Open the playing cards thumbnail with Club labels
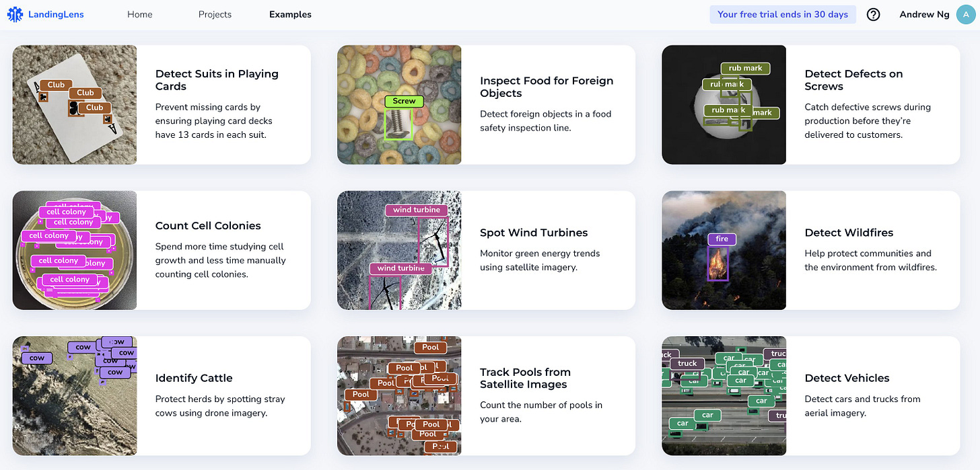Image resolution: width=980 pixels, height=470 pixels. (75, 105)
